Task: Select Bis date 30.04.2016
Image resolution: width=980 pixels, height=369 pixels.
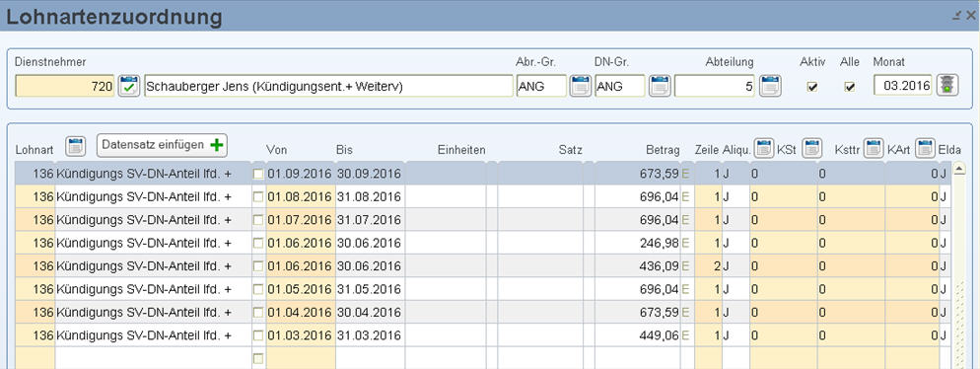Action: pyautogui.click(x=370, y=313)
